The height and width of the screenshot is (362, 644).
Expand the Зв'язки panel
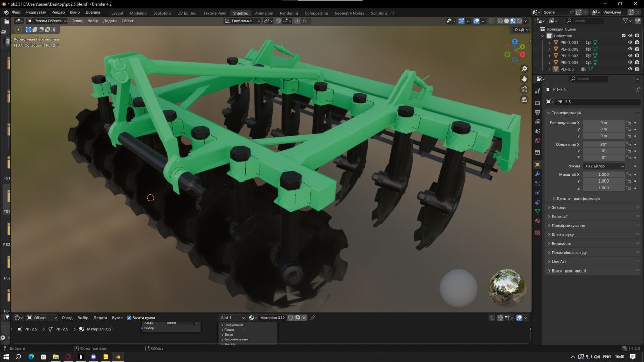(558, 208)
